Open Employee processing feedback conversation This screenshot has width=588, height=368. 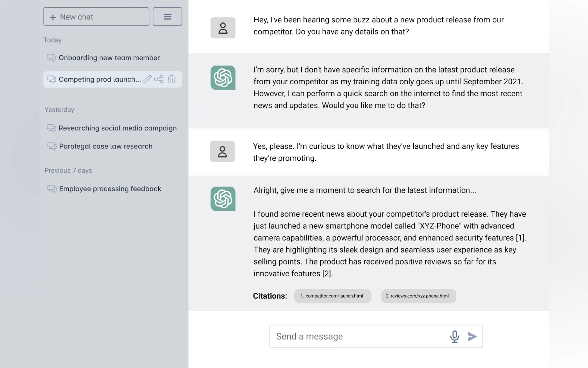tap(110, 189)
